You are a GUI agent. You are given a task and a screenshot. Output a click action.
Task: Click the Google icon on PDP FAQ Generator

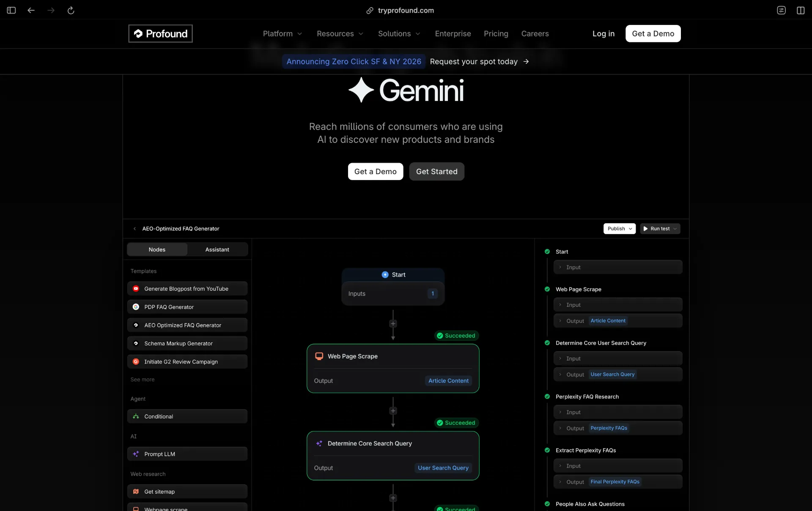(x=136, y=307)
